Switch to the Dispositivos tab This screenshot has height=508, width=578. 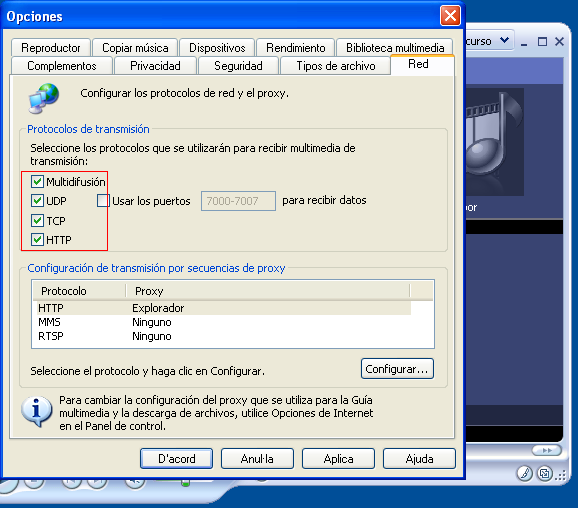click(217, 48)
